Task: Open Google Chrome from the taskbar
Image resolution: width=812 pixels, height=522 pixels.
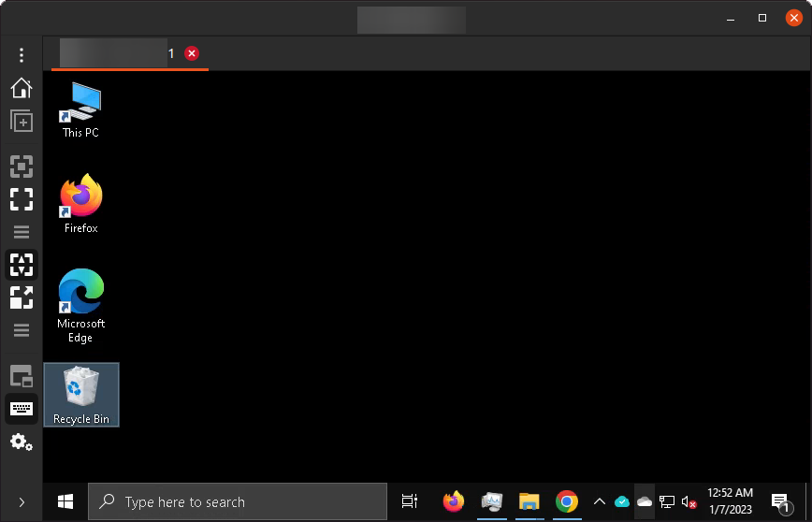Action: coord(567,501)
